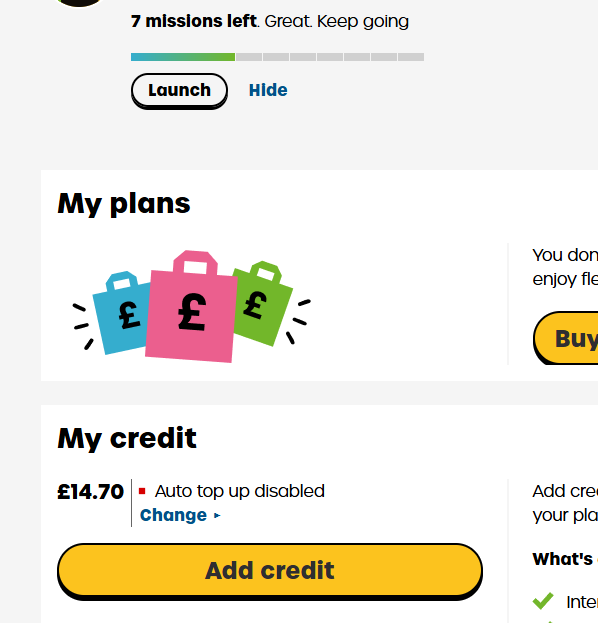
Task: Click the last grey mission progress segment
Action: click(411, 57)
